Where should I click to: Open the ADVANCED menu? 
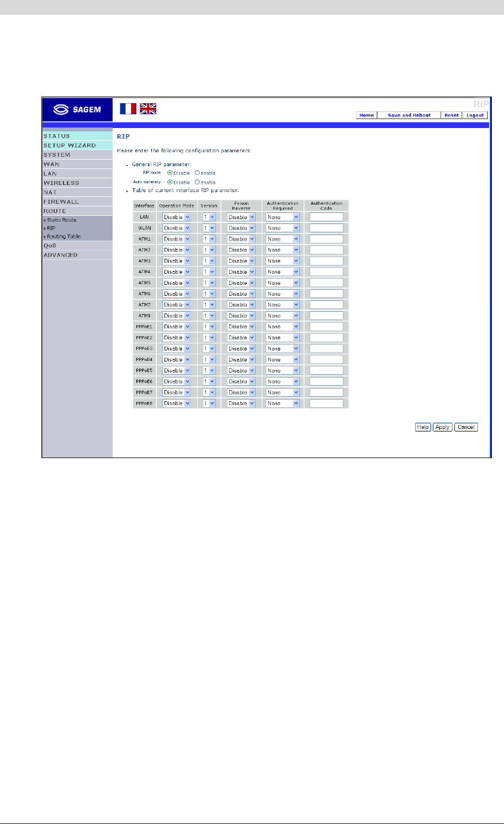click(77, 255)
